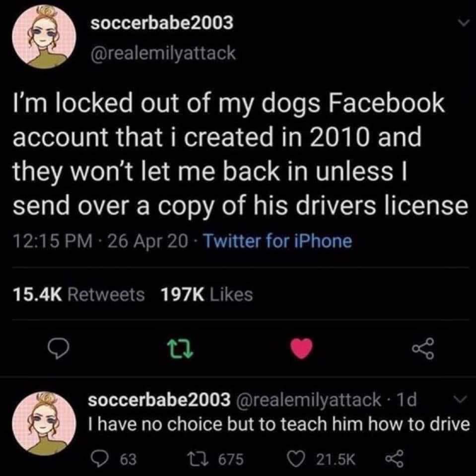Click soccerbabe2003 name in header

tap(162, 23)
